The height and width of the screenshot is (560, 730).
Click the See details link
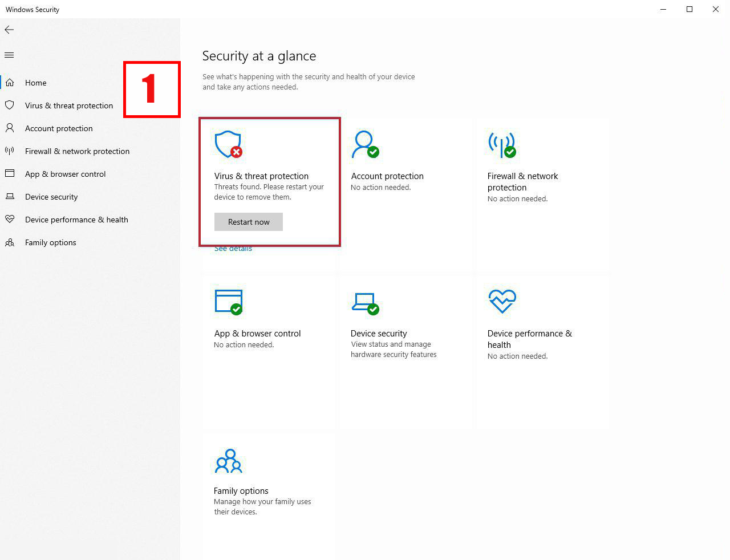pos(233,249)
